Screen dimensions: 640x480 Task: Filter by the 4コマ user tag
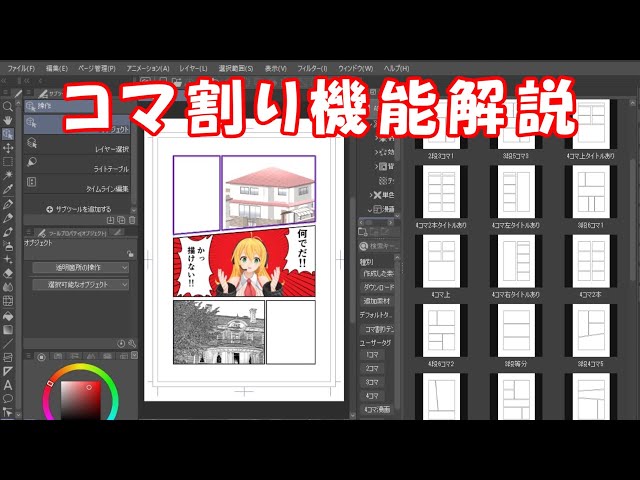pos(372,396)
